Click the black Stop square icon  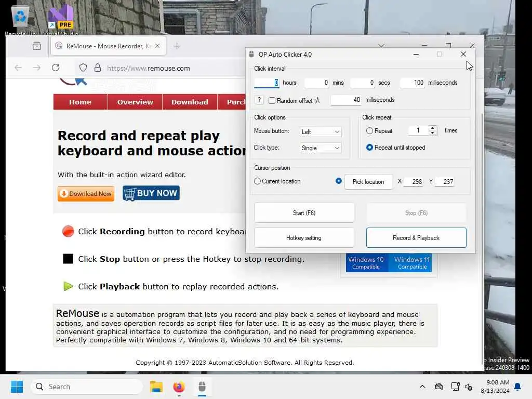(68, 259)
